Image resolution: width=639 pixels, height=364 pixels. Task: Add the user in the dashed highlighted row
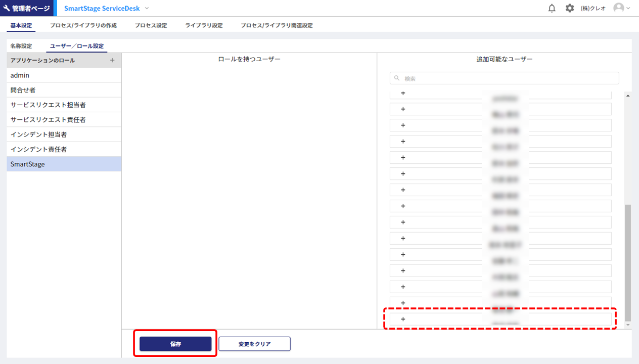(x=403, y=319)
